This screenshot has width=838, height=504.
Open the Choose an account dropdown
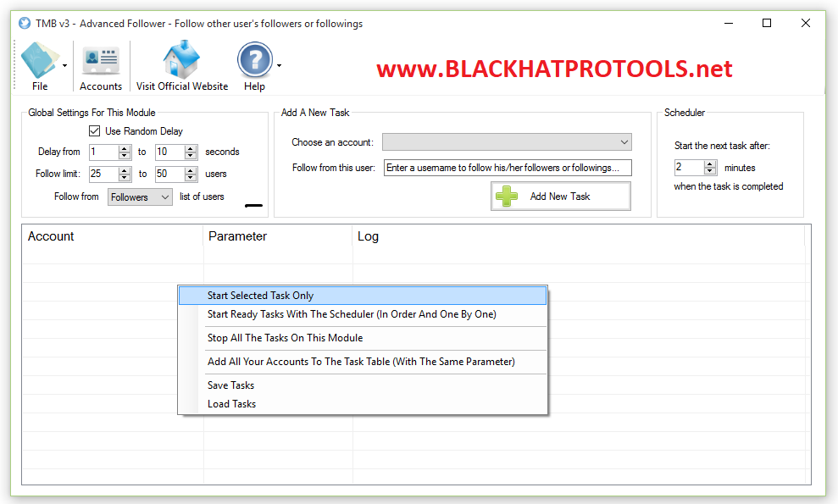pos(507,142)
